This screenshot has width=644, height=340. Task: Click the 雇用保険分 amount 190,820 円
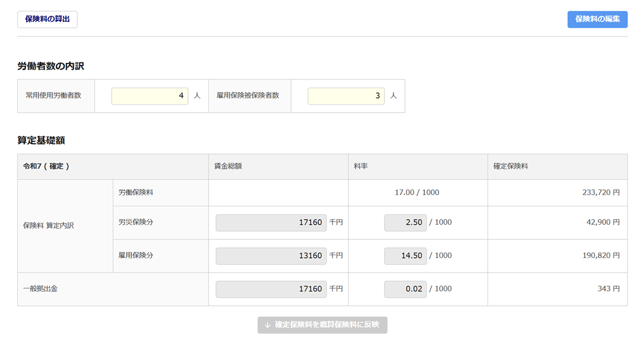click(601, 256)
